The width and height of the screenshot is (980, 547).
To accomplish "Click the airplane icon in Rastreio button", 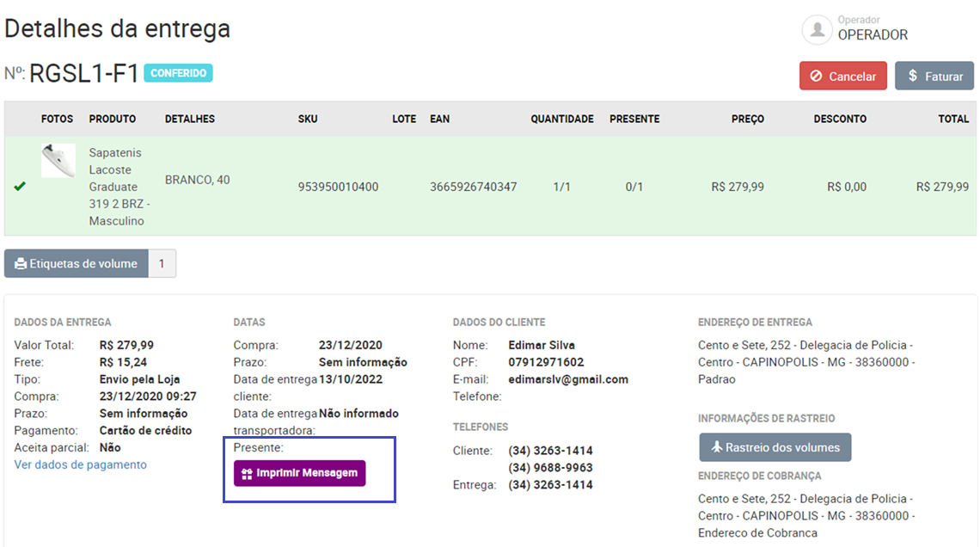I will 717,447.
